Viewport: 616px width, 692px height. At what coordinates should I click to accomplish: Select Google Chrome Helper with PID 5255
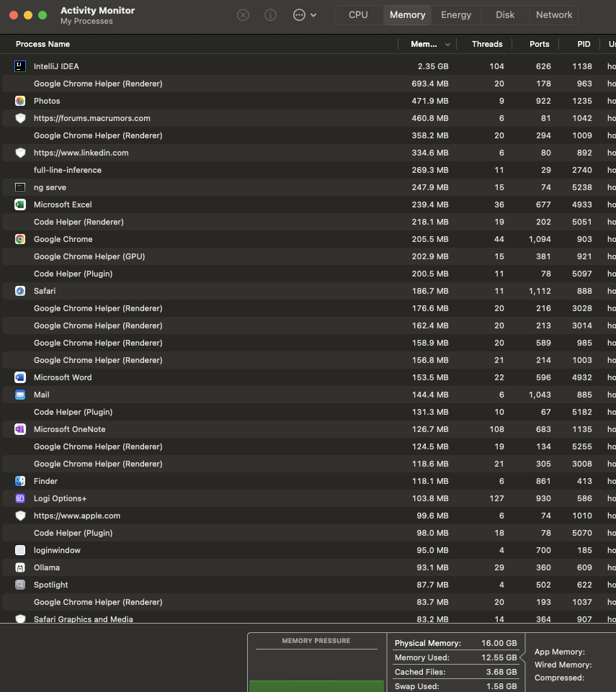click(309, 446)
